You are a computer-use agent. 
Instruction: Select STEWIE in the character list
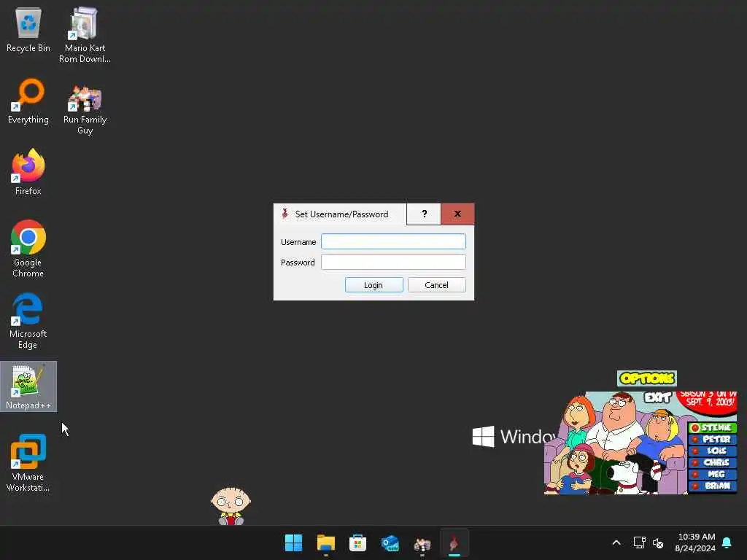pos(713,427)
